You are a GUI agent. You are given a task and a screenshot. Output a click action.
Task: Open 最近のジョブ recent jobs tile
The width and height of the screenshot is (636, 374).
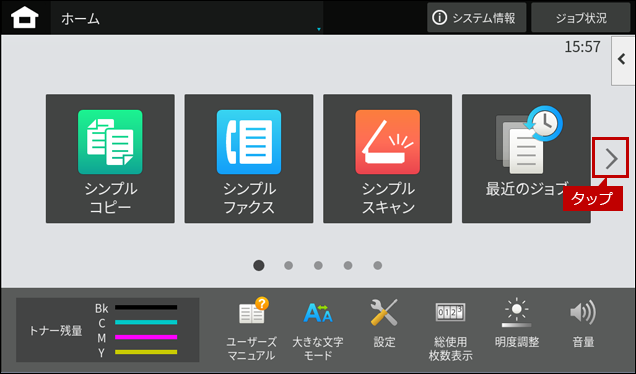pyautogui.click(x=526, y=159)
